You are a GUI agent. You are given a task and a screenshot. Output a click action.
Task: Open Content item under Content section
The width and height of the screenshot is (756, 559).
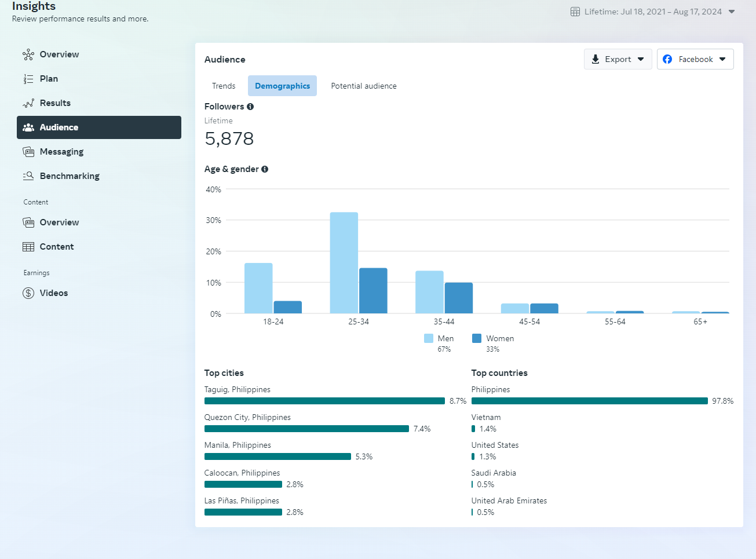point(99,247)
